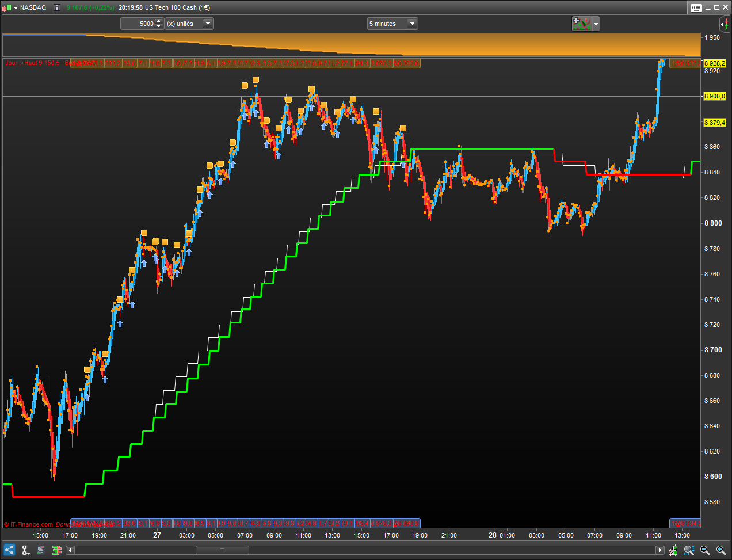Open the chart properties list icon

[41, 550]
